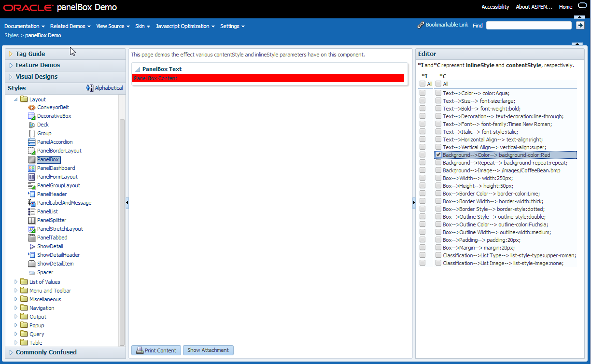The image size is (591, 364).
Task: Click the PanelLabelAndMessage component icon
Action: point(32,203)
